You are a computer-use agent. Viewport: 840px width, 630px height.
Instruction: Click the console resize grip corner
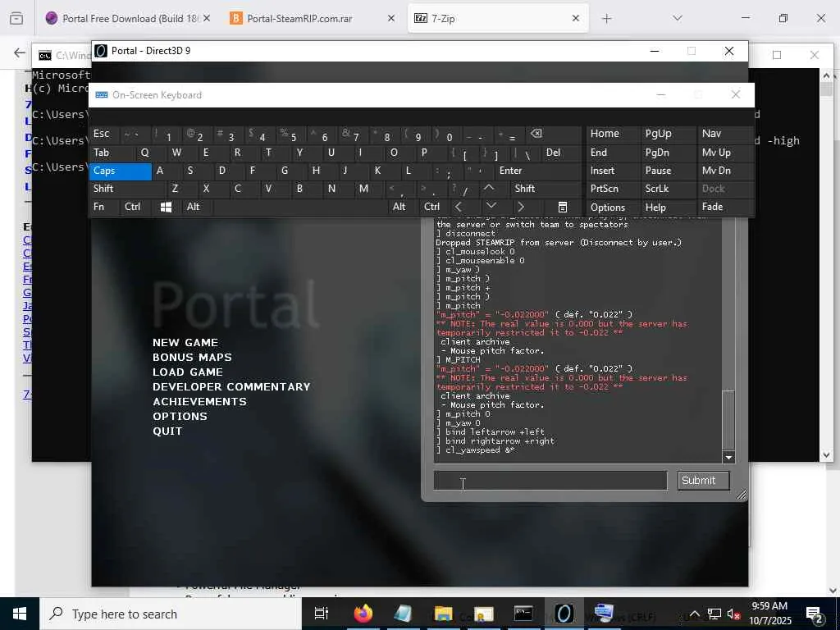pyautogui.click(x=742, y=495)
